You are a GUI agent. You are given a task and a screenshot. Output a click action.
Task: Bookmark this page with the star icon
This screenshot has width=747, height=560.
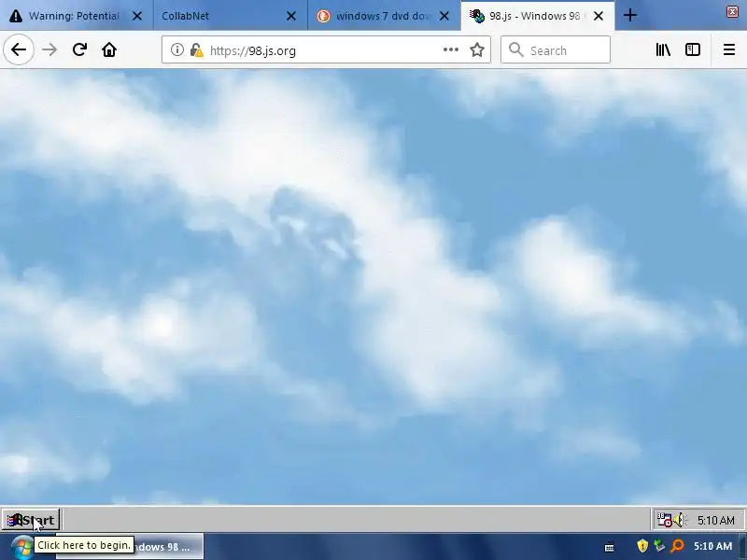[477, 49]
